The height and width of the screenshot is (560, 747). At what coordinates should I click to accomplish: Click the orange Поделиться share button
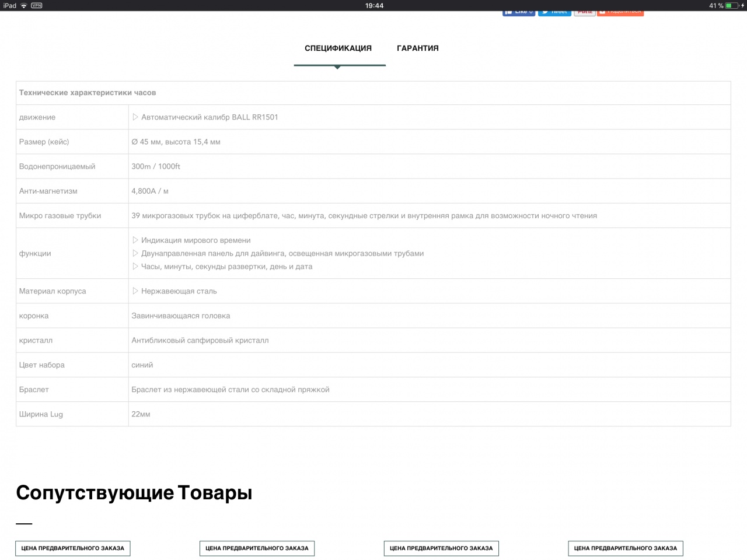(x=620, y=13)
